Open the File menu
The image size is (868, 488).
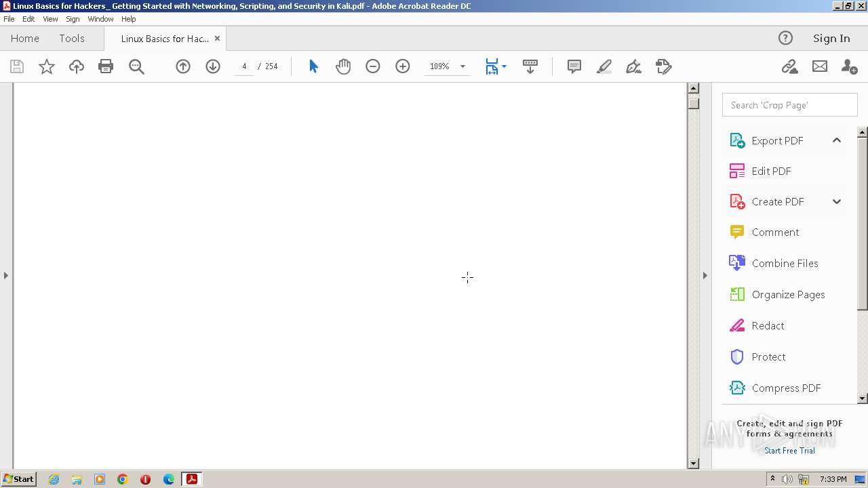click(9, 19)
